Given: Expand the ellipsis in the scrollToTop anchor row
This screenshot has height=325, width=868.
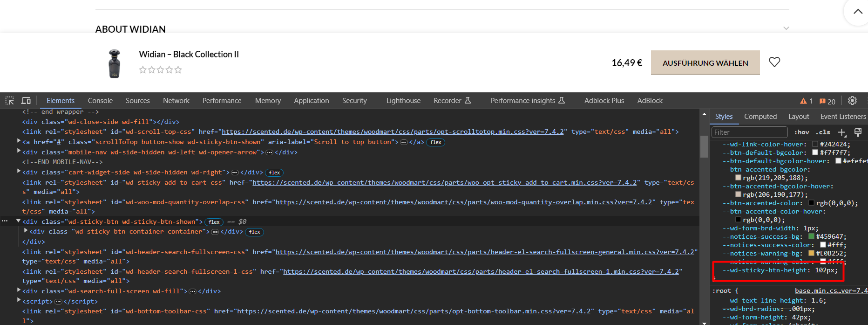Looking at the screenshot, I should point(404,142).
